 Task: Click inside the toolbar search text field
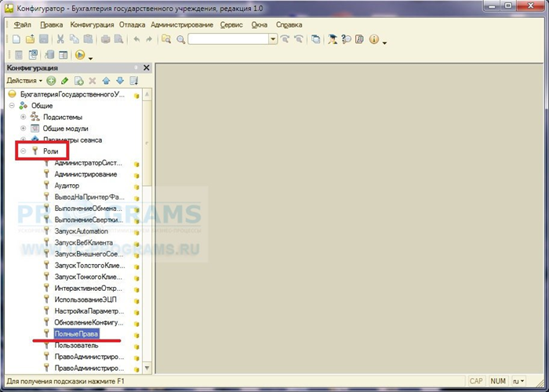[228, 39]
